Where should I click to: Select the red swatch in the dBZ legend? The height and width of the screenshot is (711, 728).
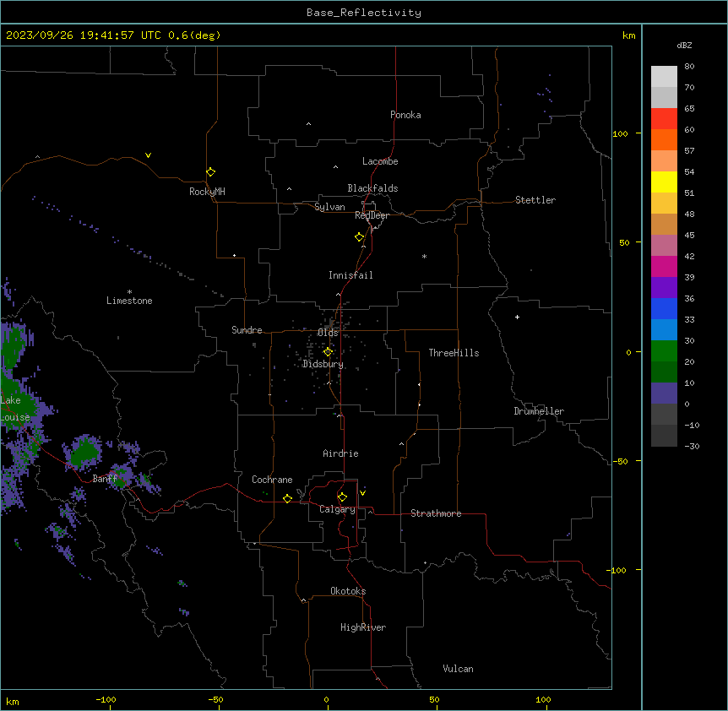(x=664, y=118)
